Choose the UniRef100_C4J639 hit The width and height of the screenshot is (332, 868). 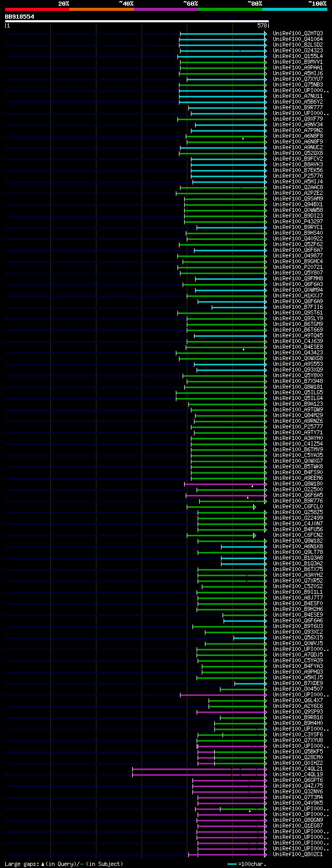(x=298, y=341)
